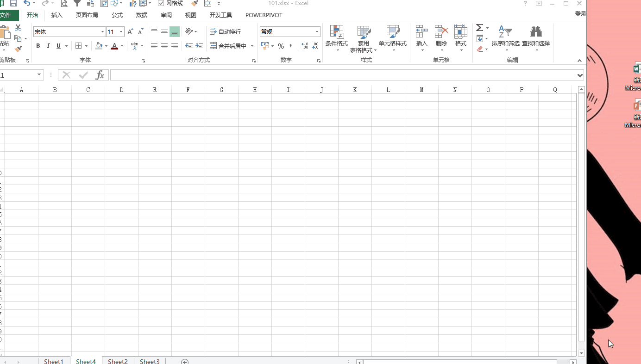Click the increase indent icon
Viewport: 641px width, 364px height.
[199, 46]
